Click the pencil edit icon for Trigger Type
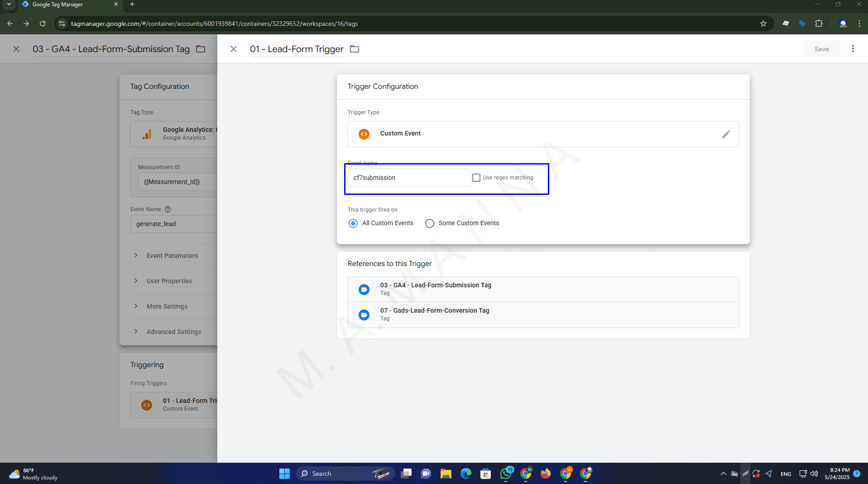868x484 pixels. 726,134
